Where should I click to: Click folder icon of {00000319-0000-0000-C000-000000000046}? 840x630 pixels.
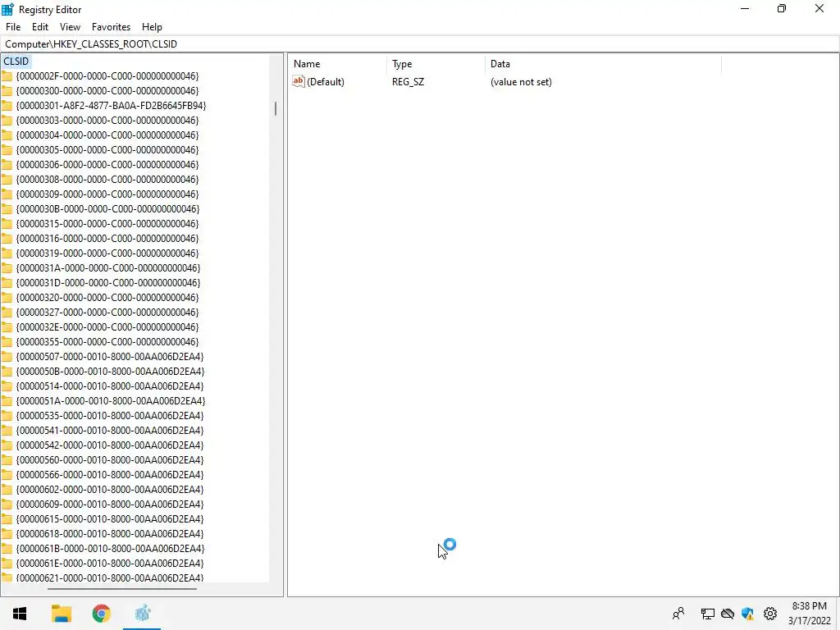click(x=7, y=253)
